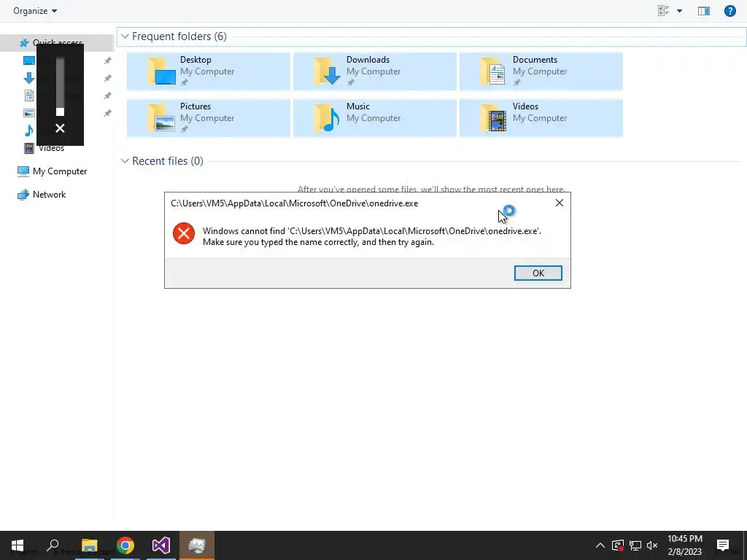
Task: Click pin icon beside sidebar Pictures entry
Action: (108, 113)
